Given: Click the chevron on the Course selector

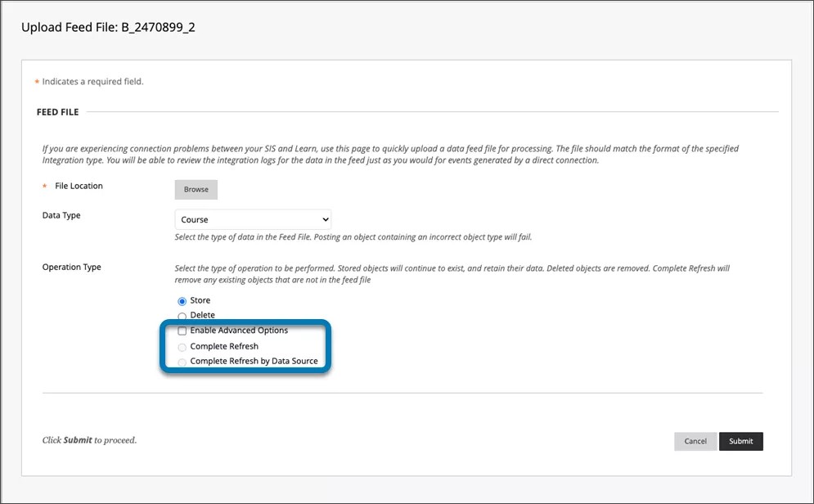Looking at the screenshot, I should [324, 218].
